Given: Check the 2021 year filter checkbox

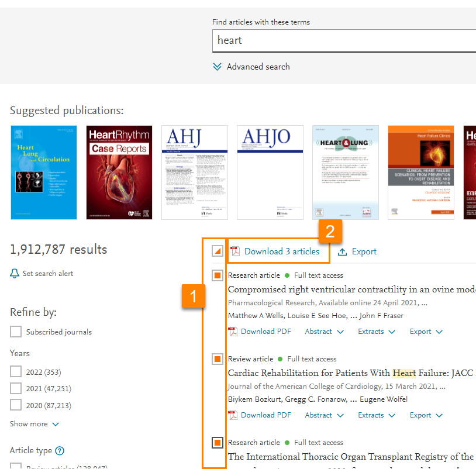Looking at the screenshot, I should pyautogui.click(x=16, y=388).
